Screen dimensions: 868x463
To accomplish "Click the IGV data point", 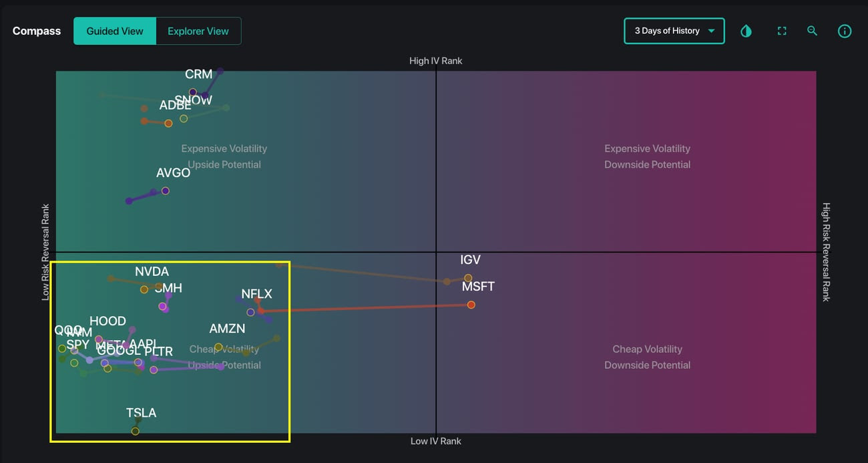I will [468, 278].
